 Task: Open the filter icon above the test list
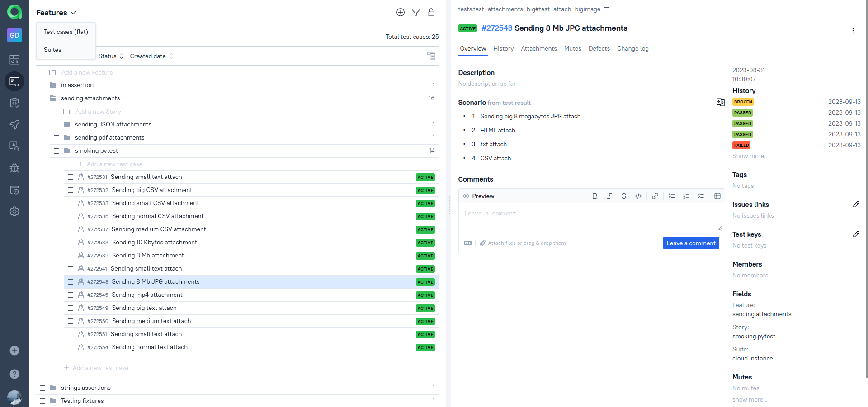[415, 12]
